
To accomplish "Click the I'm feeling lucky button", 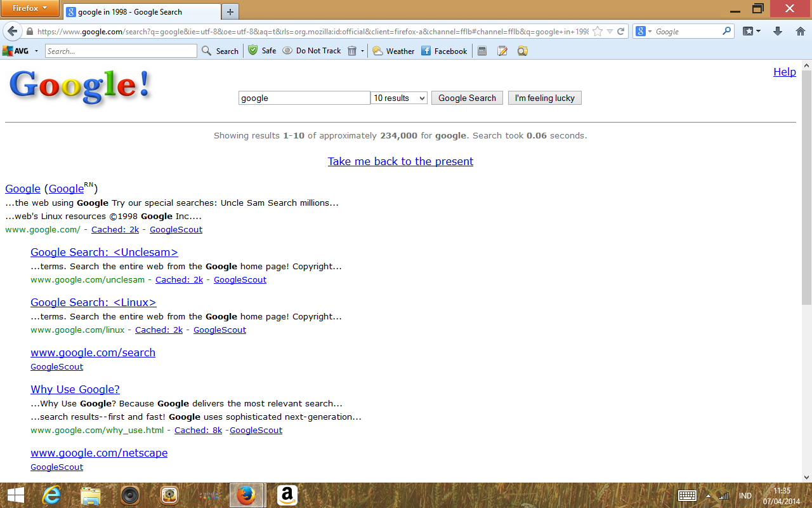I will click(x=545, y=98).
